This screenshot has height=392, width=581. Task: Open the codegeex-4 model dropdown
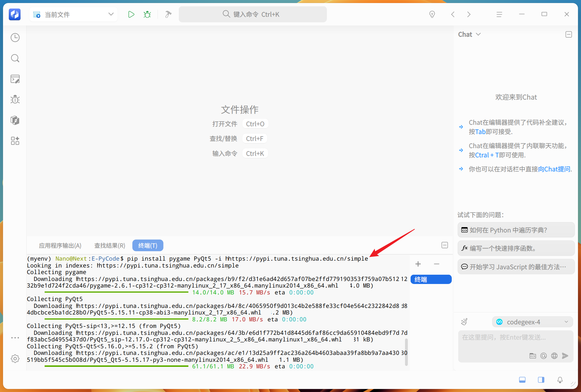point(532,322)
